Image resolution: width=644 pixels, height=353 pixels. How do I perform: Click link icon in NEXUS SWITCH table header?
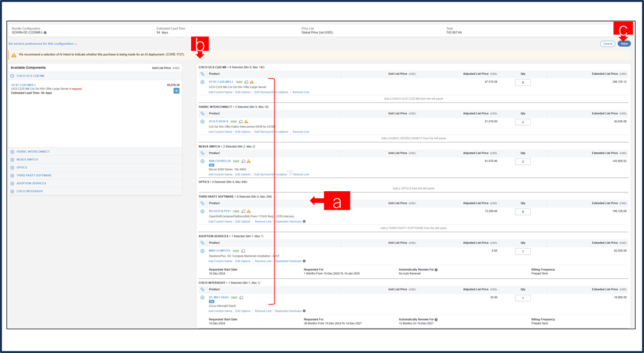click(x=203, y=153)
